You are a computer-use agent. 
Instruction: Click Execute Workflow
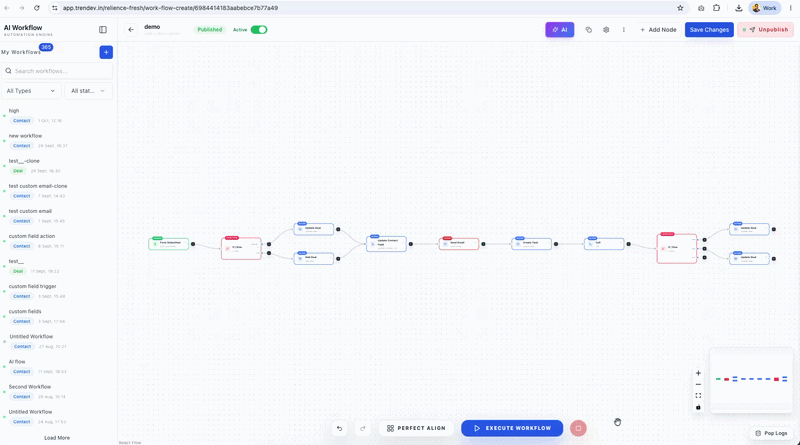pyautogui.click(x=512, y=428)
